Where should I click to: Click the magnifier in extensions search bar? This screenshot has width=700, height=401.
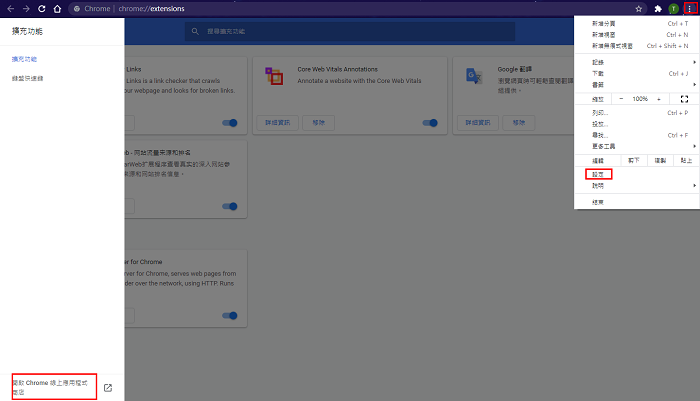[195, 31]
